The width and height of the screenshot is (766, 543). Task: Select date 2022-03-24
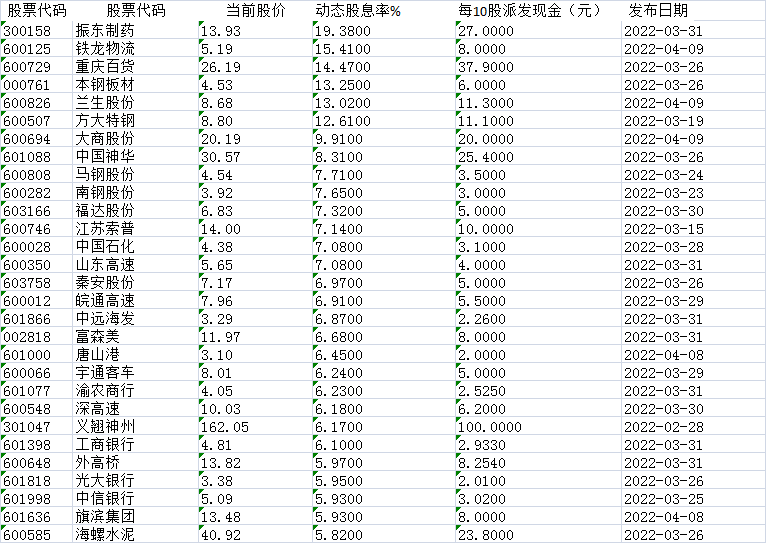pos(663,175)
